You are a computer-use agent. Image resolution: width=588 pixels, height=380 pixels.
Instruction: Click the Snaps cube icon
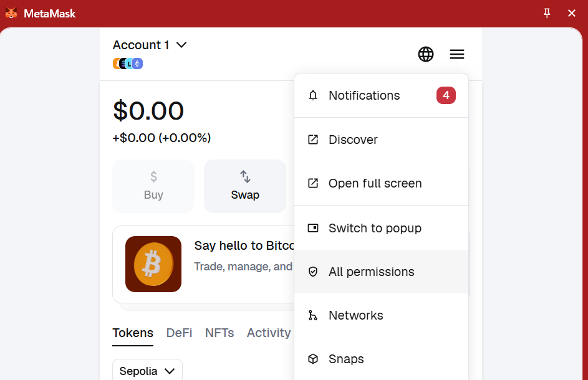tap(313, 359)
